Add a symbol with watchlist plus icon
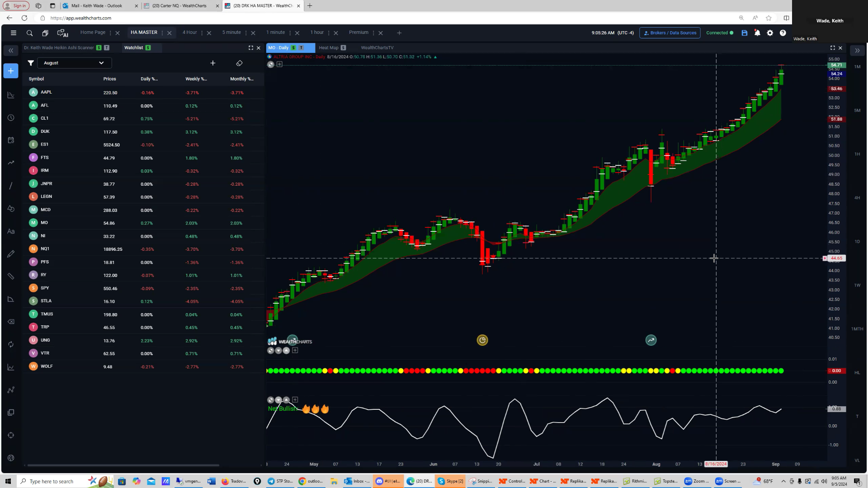The height and width of the screenshot is (488, 868). [213, 63]
